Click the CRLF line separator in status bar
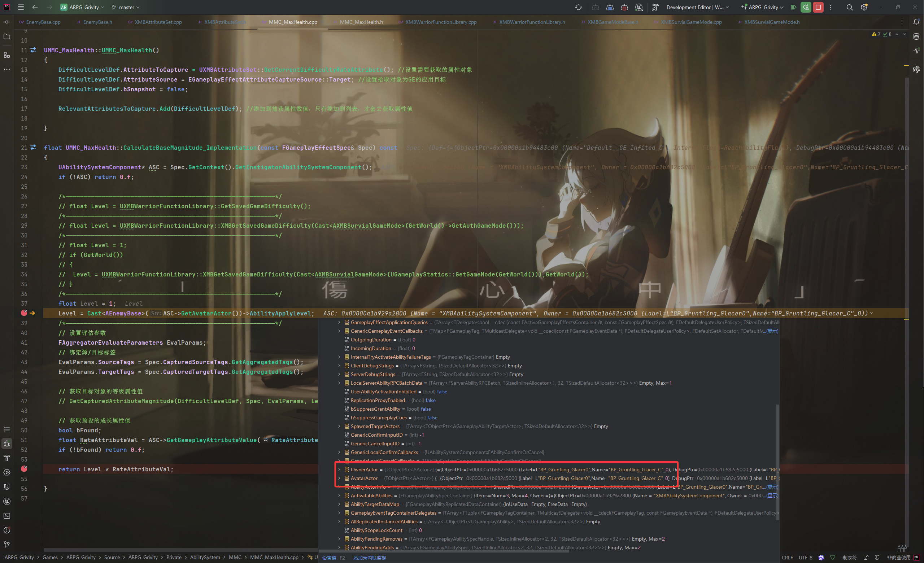The height and width of the screenshot is (563, 924). click(x=787, y=557)
